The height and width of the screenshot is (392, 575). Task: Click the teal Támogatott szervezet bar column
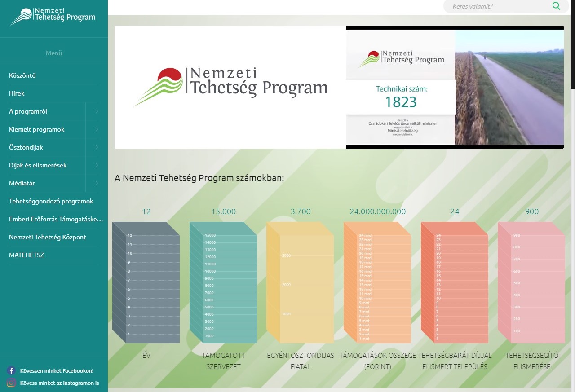[223, 282]
